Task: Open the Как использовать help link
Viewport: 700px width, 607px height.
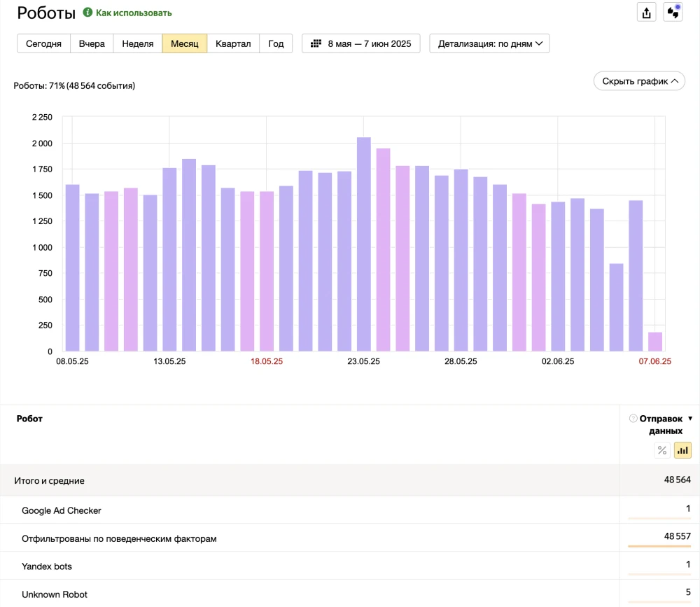Action: click(134, 13)
